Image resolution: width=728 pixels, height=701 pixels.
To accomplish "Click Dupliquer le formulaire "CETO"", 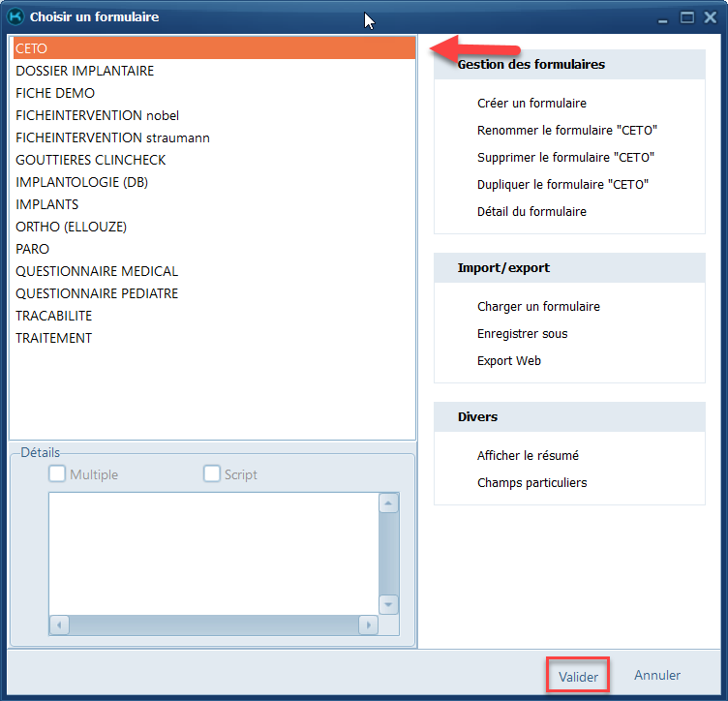I will click(x=562, y=185).
